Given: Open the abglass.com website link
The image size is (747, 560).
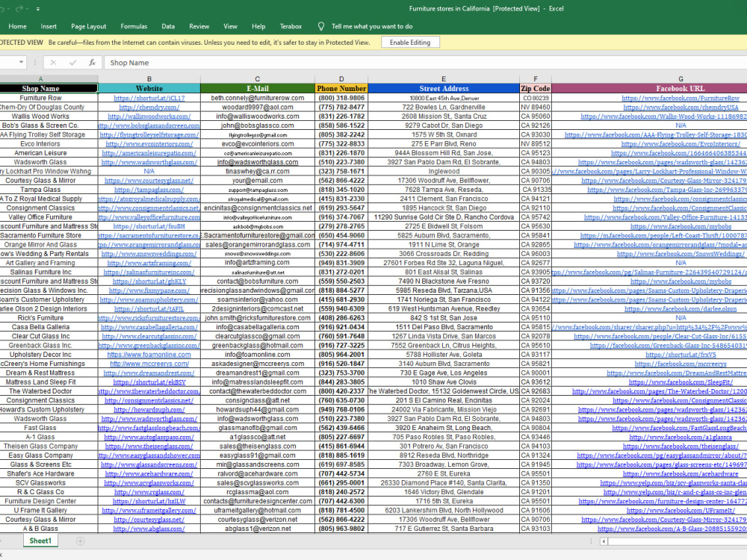Looking at the screenshot, I should point(149,529).
